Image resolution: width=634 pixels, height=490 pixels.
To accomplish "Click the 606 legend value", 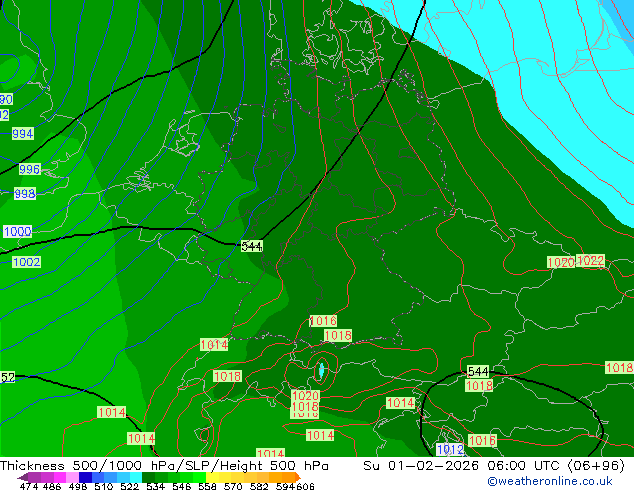I will click(x=305, y=486).
